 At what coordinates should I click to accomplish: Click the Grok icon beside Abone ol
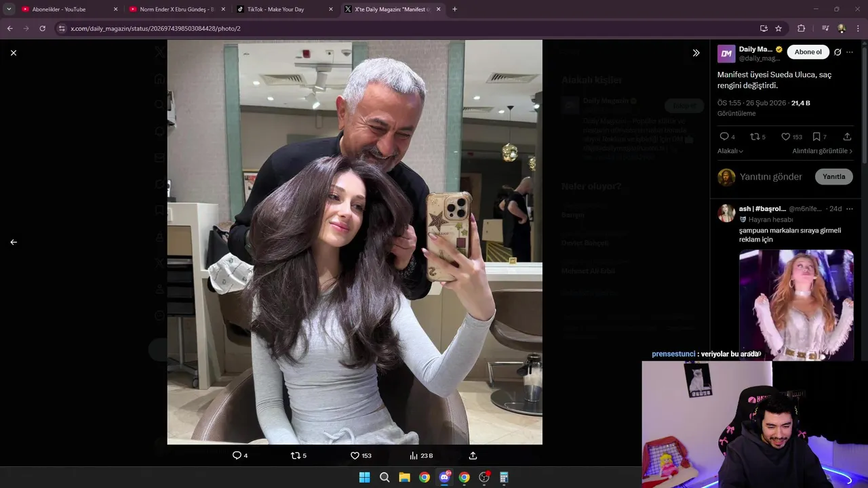point(837,52)
